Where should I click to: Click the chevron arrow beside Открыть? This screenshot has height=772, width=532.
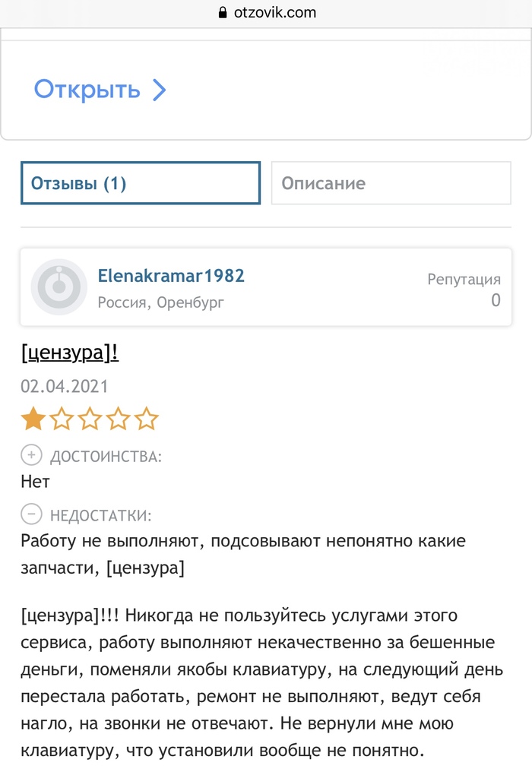(x=159, y=90)
